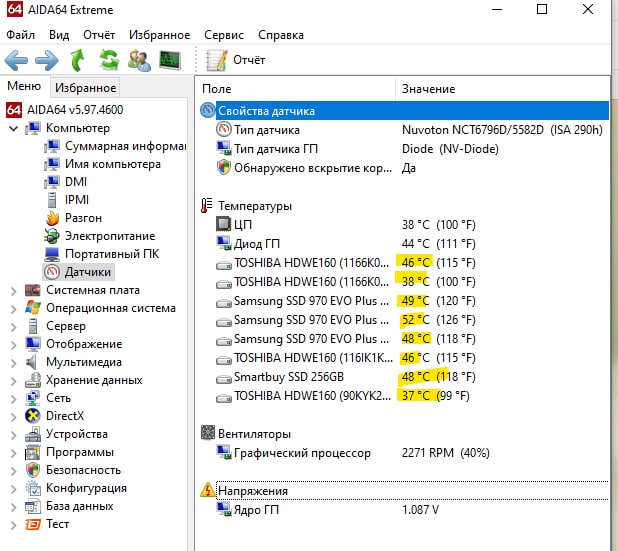The width and height of the screenshot is (618, 551).
Task: Select the Тип датчика ГП row
Action: point(404,149)
